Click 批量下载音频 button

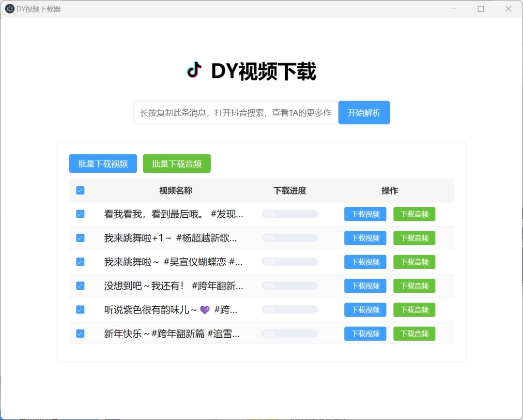177,164
